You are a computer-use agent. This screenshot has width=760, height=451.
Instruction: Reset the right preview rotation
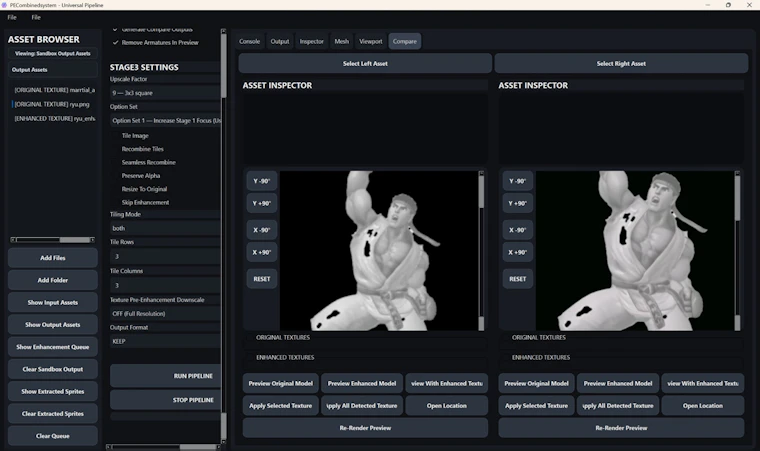pyautogui.click(x=517, y=279)
